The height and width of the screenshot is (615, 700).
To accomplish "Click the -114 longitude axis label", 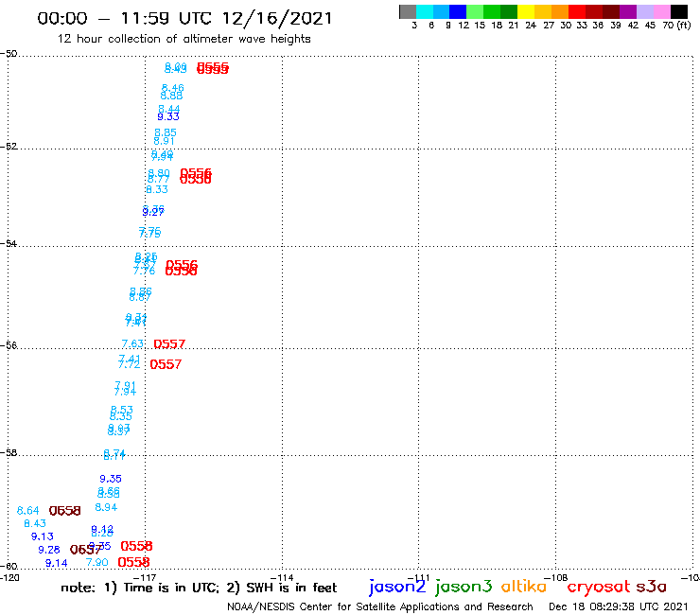I will click(282, 577).
